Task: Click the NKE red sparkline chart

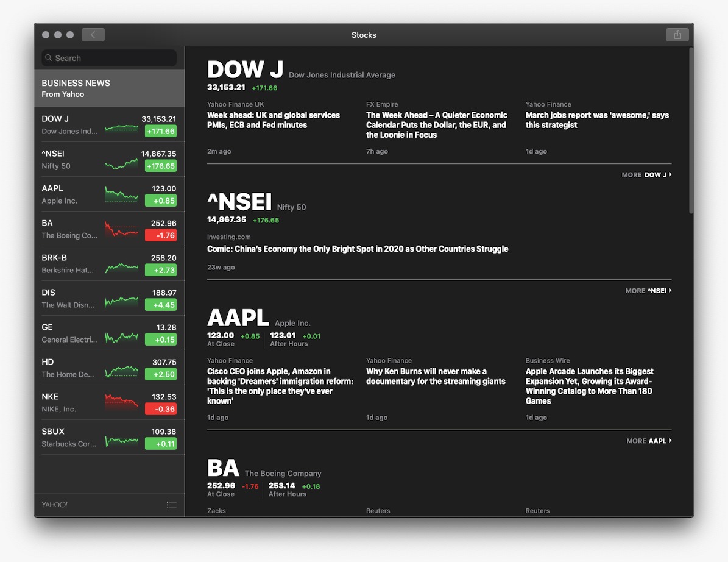Action: pos(122,402)
